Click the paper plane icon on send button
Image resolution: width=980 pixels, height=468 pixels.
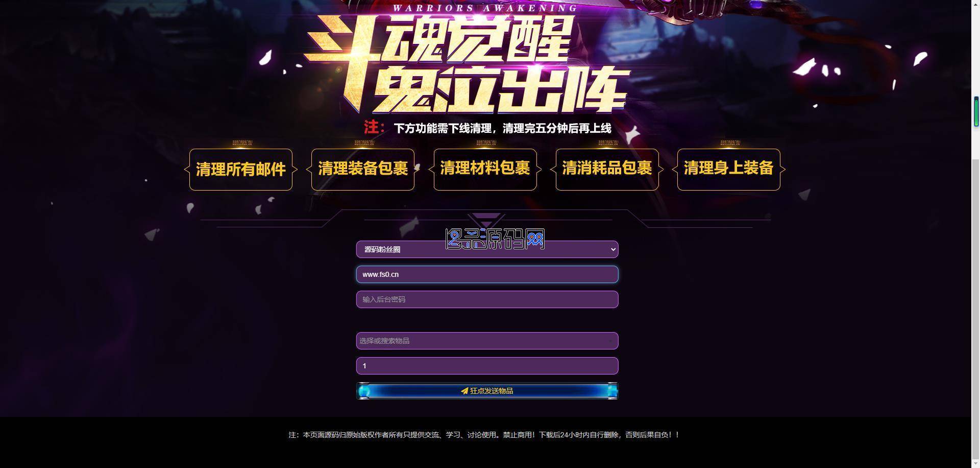pos(464,391)
